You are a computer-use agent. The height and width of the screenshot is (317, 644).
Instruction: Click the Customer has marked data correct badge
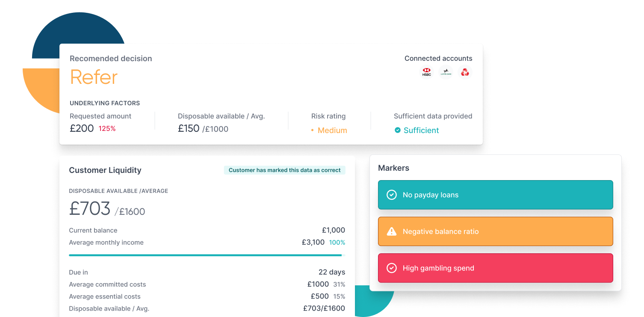[284, 170]
